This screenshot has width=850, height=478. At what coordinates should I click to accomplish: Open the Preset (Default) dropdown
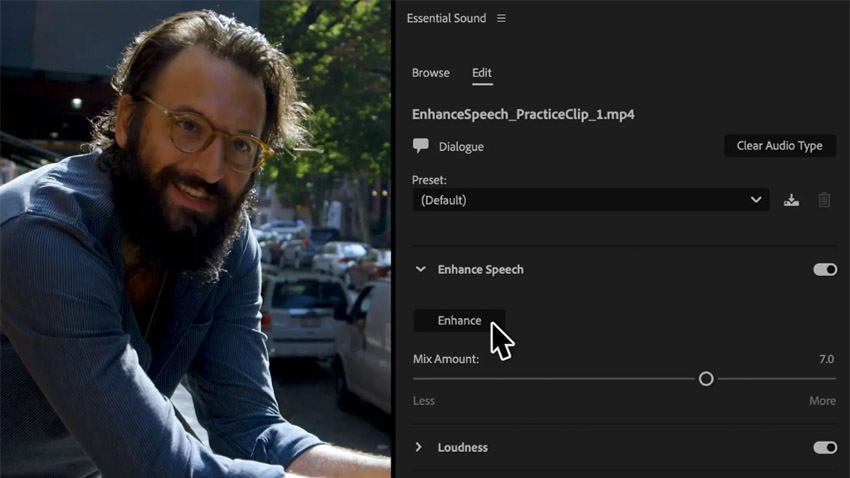tap(591, 200)
